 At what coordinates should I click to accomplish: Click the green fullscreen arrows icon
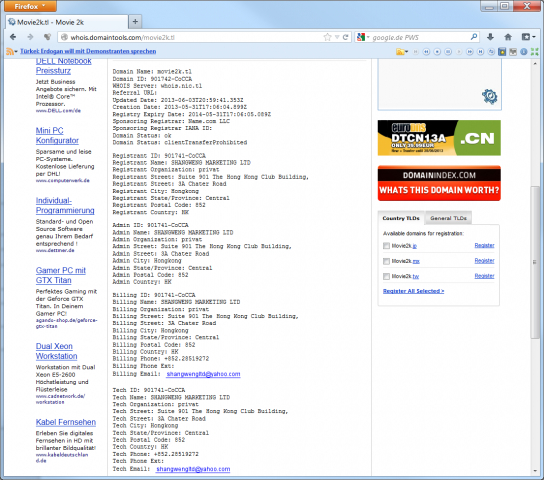pyautogui.click(x=535, y=52)
